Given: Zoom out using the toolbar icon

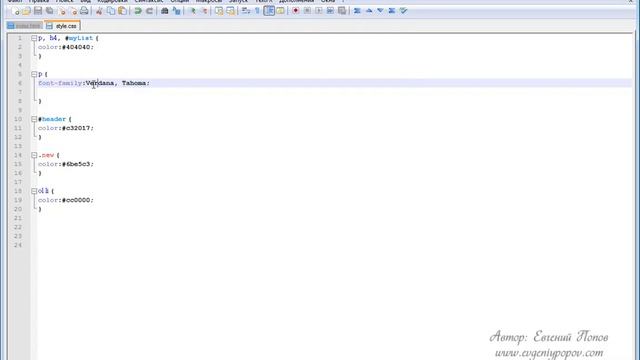Looking at the screenshot, I should 204,11.
